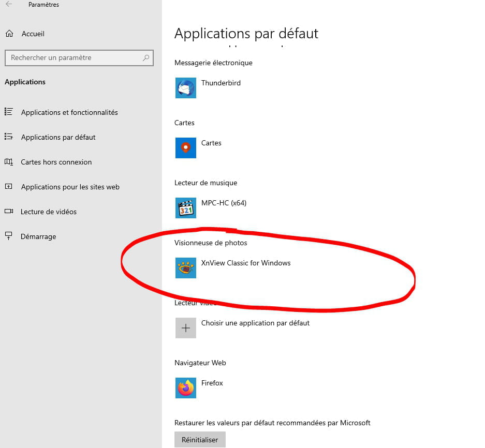Click the Accueil home icon

click(x=9, y=34)
